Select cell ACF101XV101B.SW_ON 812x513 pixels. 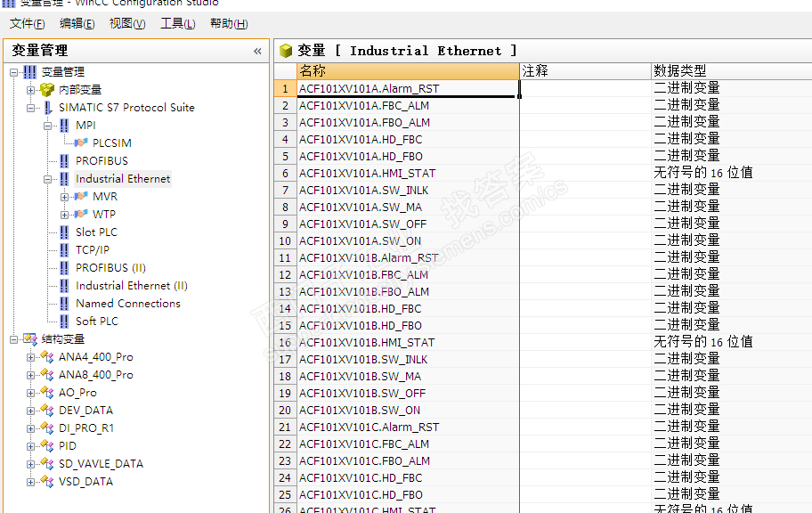(x=408, y=410)
